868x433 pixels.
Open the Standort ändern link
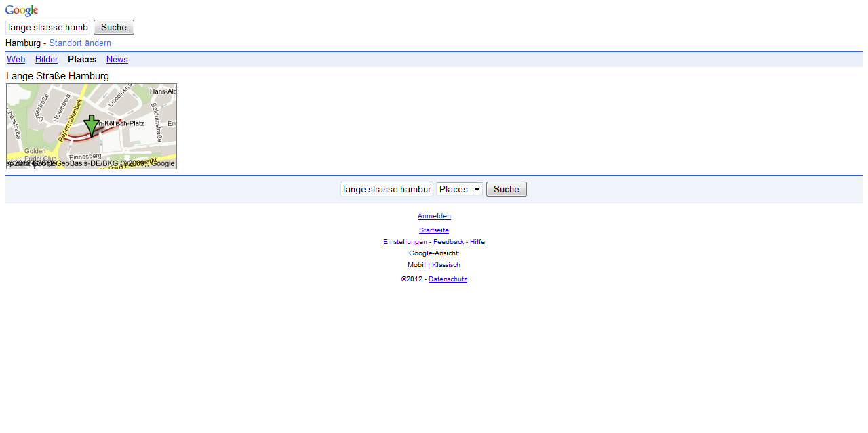(x=80, y=43)
